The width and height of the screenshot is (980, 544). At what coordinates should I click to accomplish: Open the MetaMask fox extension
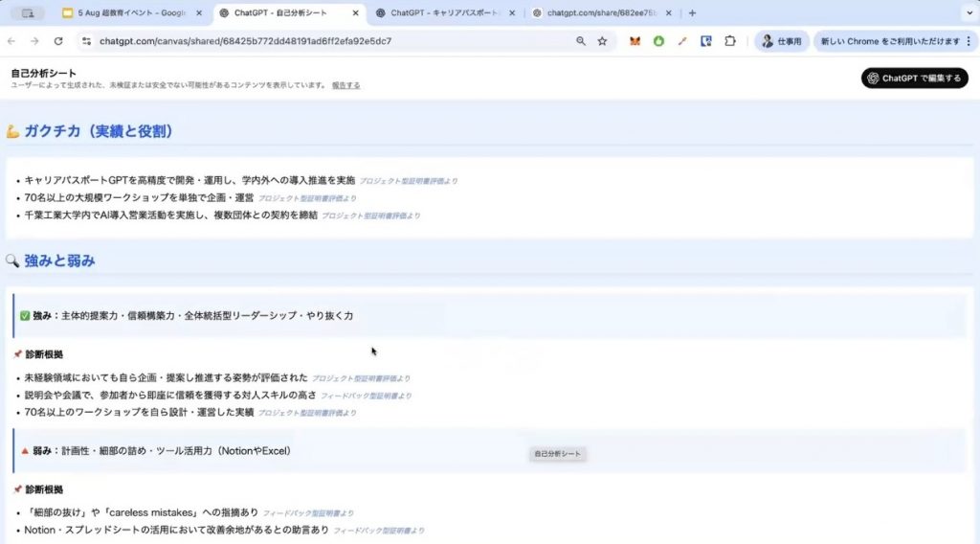click(x=635, y=41)
